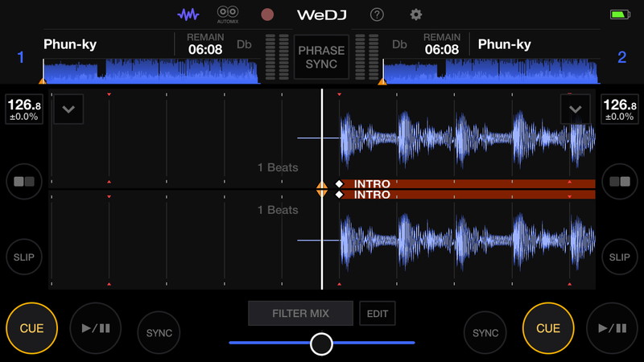The image size is (644, 362).
Task: Play or pause deck 1
Action: (96, 328)
